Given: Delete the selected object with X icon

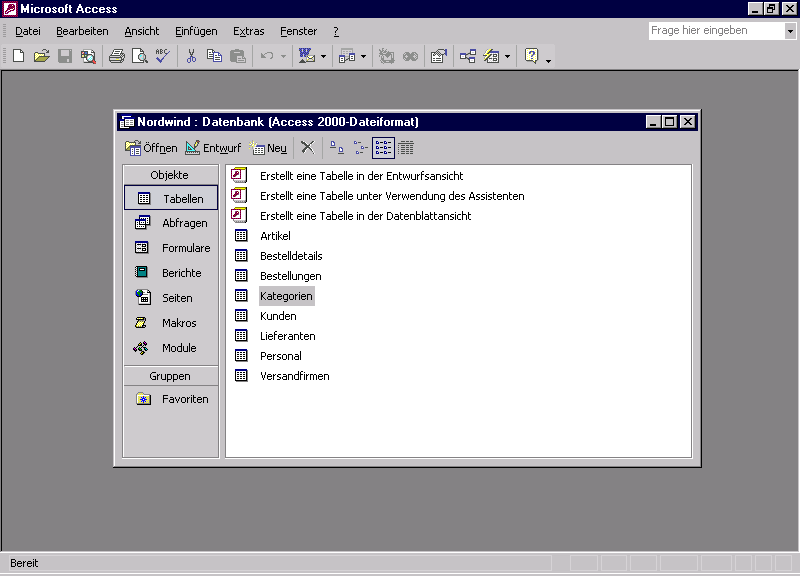Looking at the screenshot, I should click(x=308, y=148).
